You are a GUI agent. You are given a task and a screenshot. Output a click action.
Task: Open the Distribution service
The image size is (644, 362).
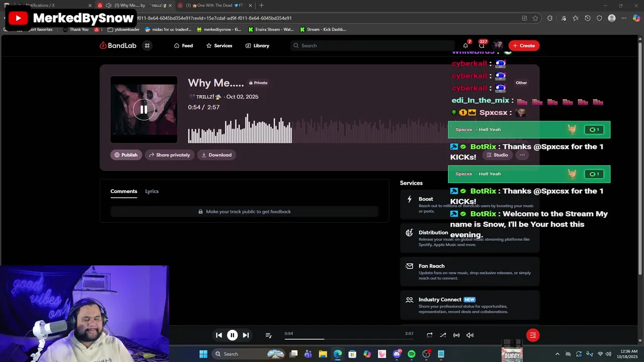point(470,238)
